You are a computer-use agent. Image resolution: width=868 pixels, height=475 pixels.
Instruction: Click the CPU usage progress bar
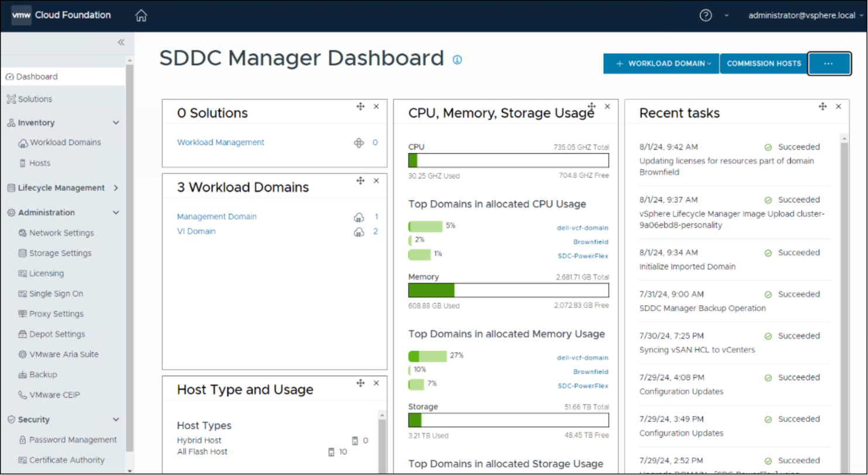[508, 161]
